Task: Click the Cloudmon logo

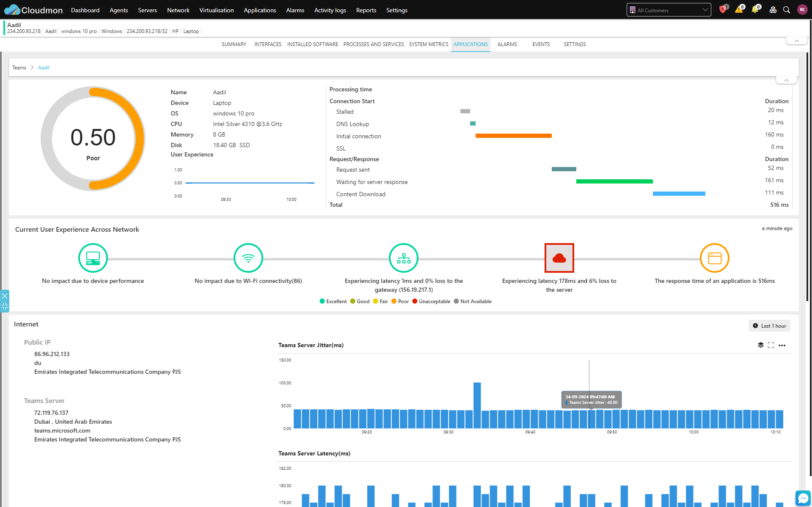Action: tap(33, 10)
